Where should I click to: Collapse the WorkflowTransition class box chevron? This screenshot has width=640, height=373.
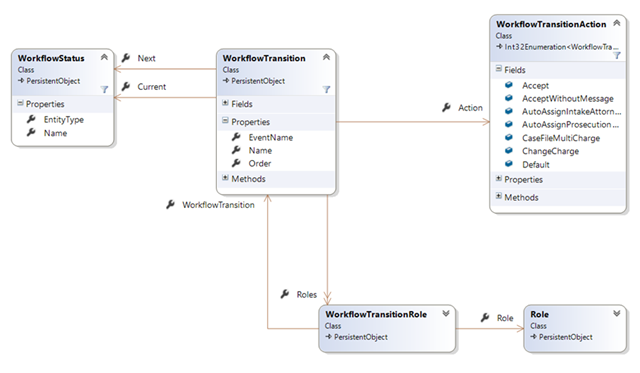click(326, 57)
